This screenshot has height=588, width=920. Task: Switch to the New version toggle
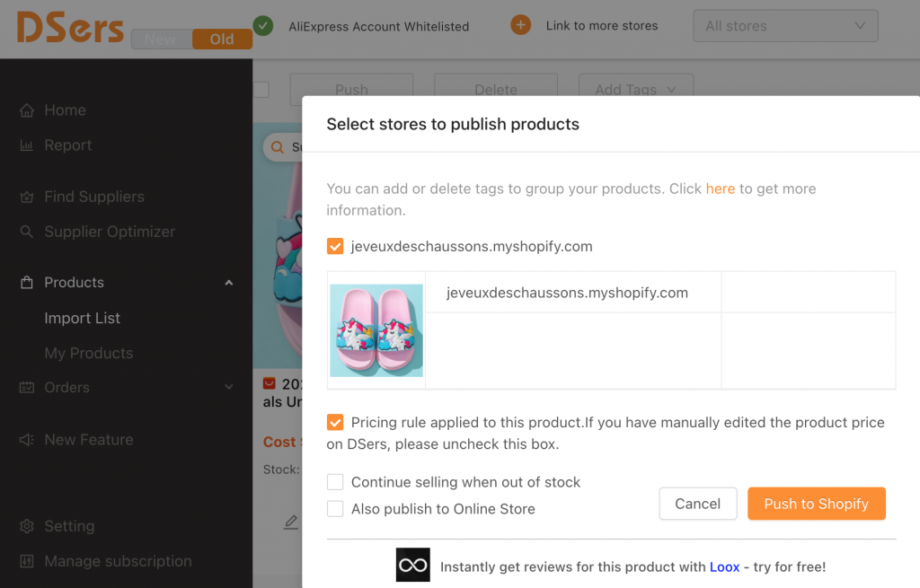(162, 39)
